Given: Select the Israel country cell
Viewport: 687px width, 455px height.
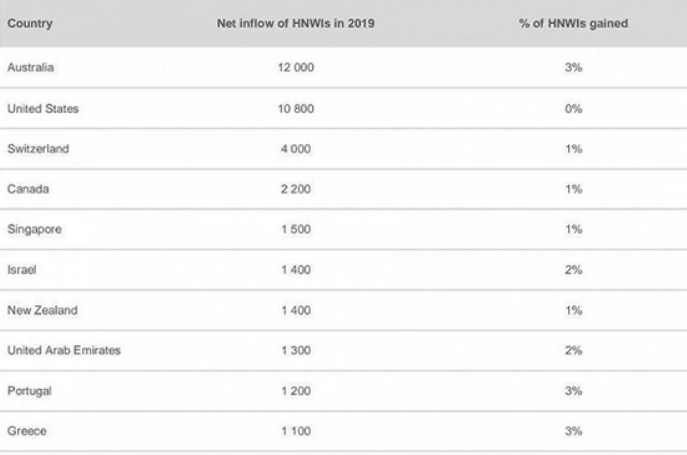Looking at the screenshot, I should pyautogui.click(x=20, y=270).
